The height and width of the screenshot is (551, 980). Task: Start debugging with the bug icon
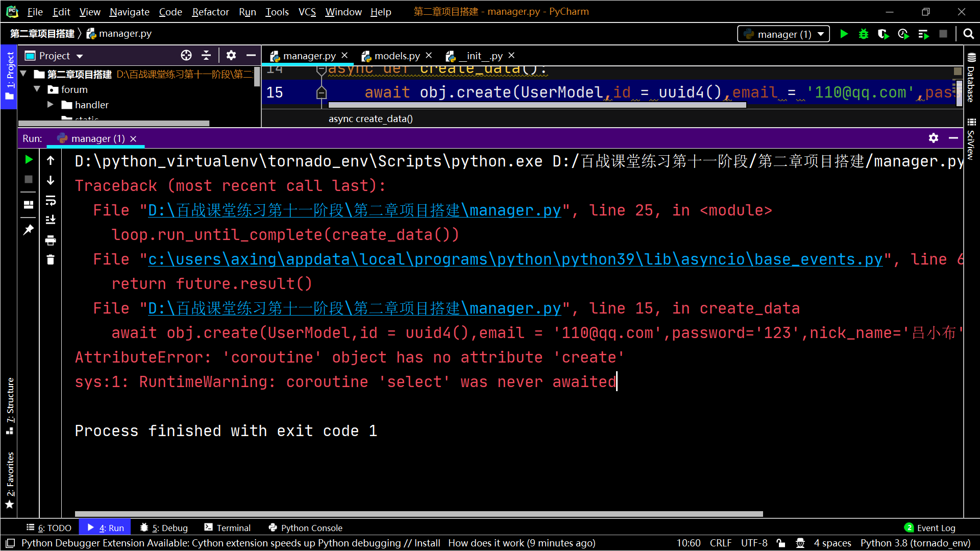click(864, 34)
